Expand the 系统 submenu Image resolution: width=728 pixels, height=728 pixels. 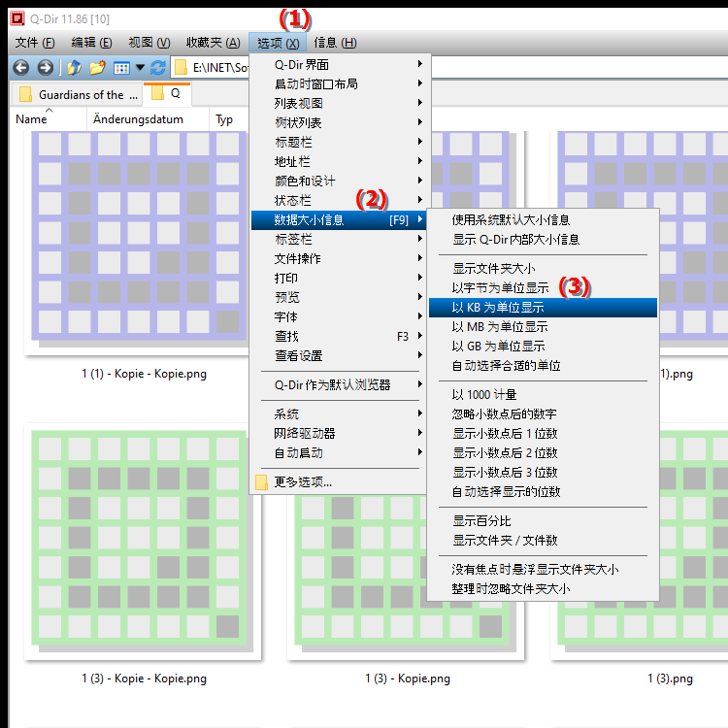pos(339,414)
